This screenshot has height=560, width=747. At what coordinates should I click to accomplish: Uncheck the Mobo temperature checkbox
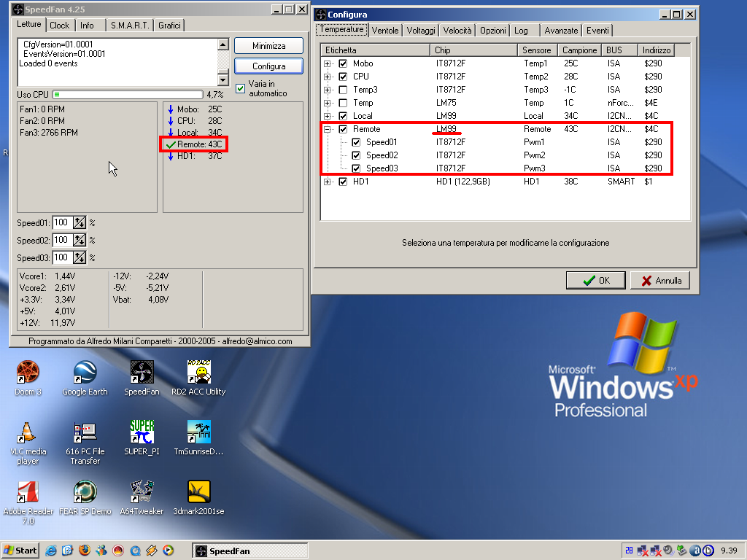343,63
